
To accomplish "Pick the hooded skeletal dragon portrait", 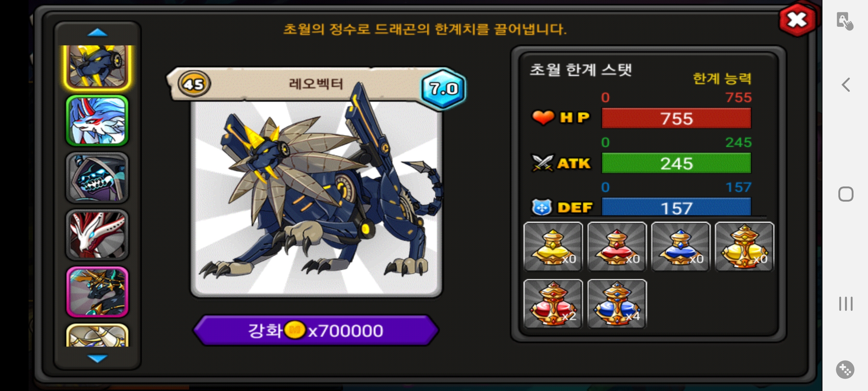I will tap(97, 178).
